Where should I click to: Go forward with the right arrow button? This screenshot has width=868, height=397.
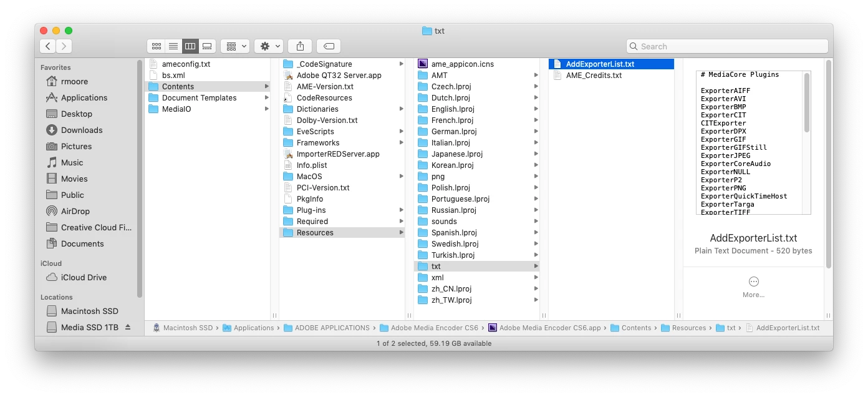click(x=64, y=46)
